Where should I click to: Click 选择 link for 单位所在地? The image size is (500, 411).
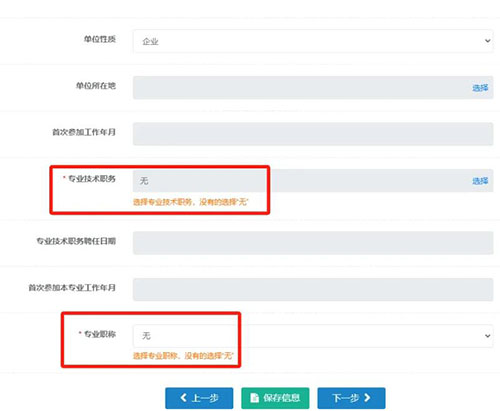point(480,88)
